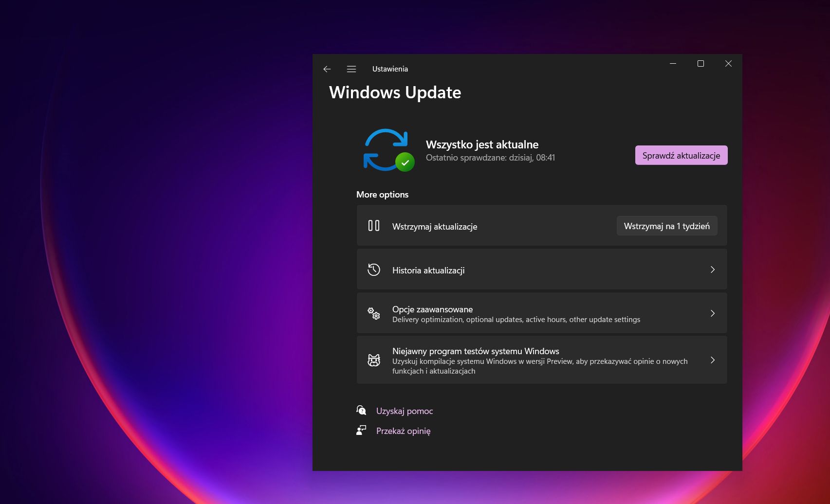The width and height of the screenshot is (830, 504).
Task: Open the Przekaż opinię link
Action: click(x=403, y=431)
